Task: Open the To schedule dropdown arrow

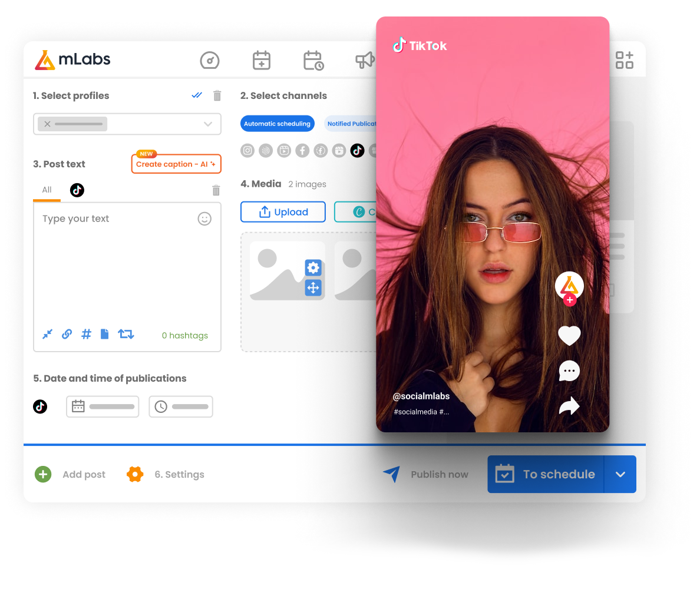Action: pyautogui.click(x=620, y=474)
